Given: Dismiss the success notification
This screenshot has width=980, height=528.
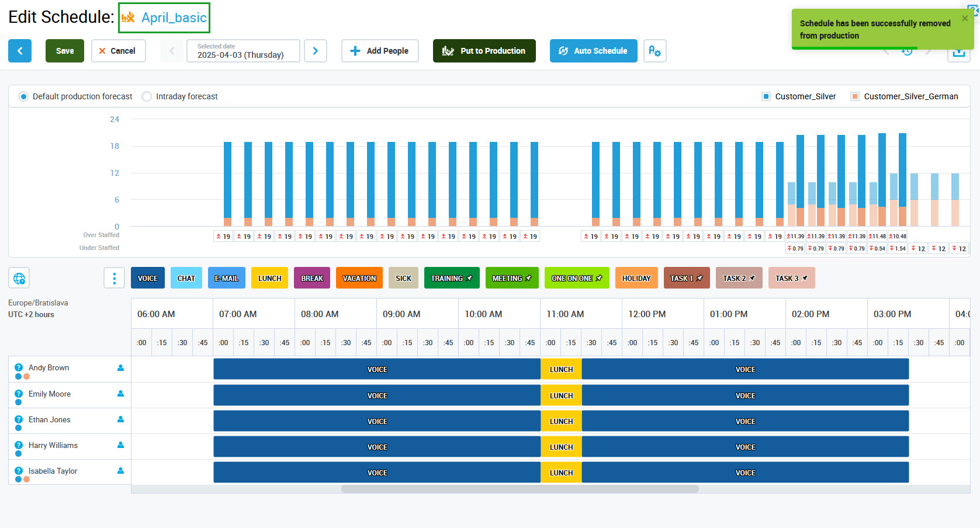Looking at the screenshot, I should (965, 18).
